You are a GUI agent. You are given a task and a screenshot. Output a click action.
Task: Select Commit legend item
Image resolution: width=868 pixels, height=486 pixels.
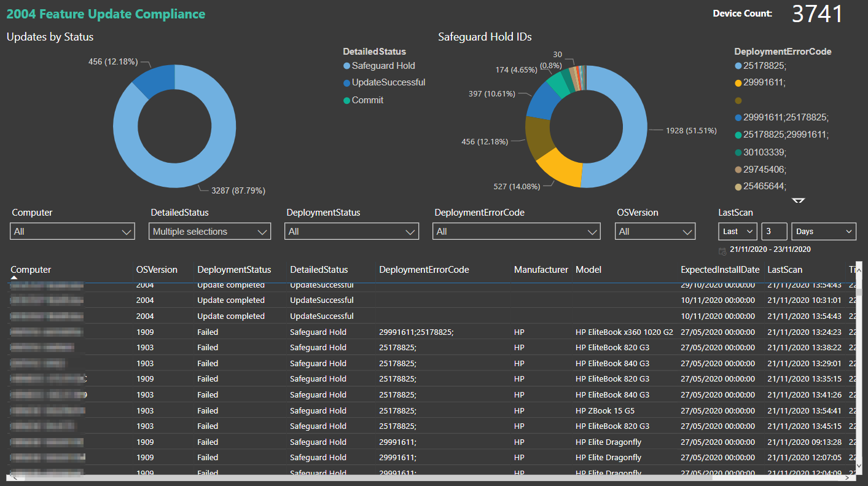point(367,100)
